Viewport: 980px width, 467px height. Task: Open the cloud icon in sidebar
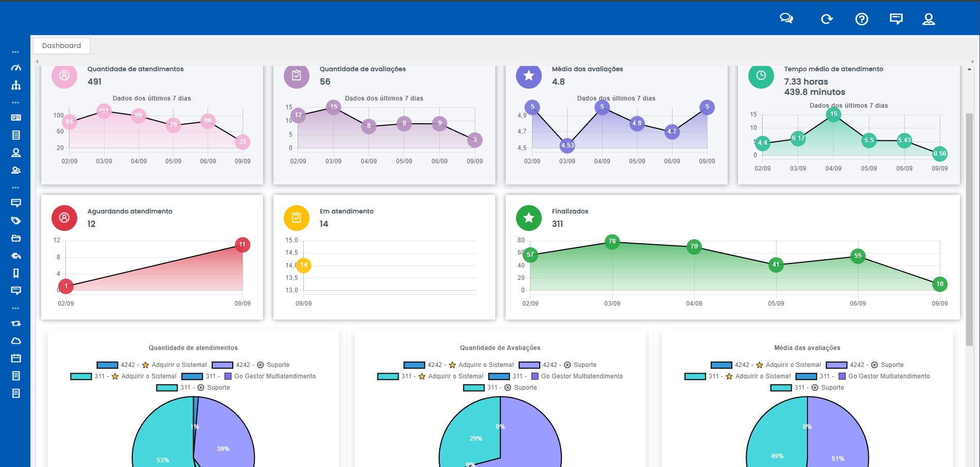[16, 341]
